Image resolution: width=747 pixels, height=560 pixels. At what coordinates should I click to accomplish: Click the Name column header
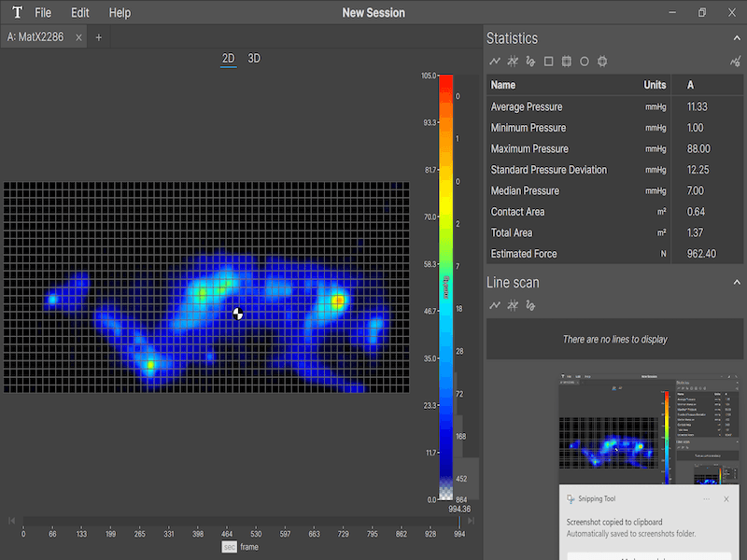[503, 85]
